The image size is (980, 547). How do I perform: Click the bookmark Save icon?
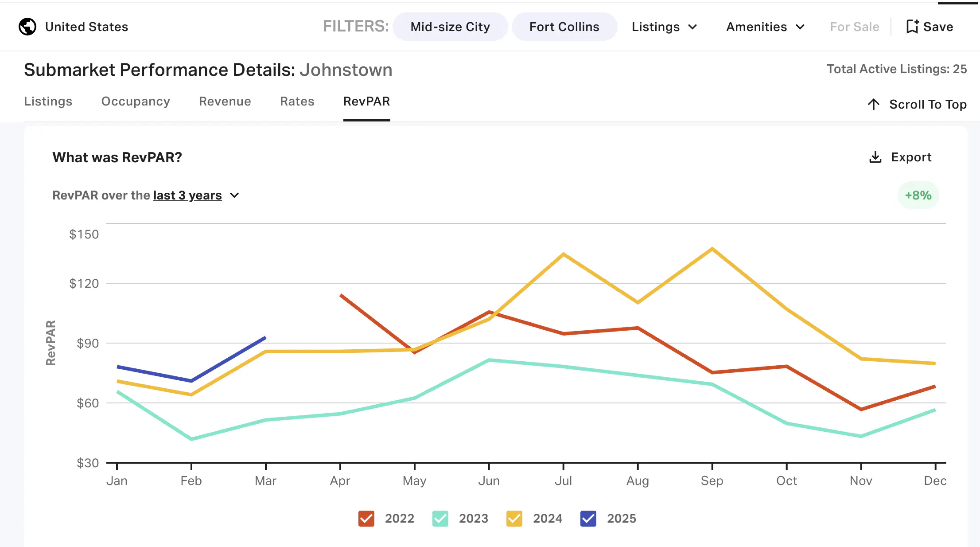click(912, 27)
